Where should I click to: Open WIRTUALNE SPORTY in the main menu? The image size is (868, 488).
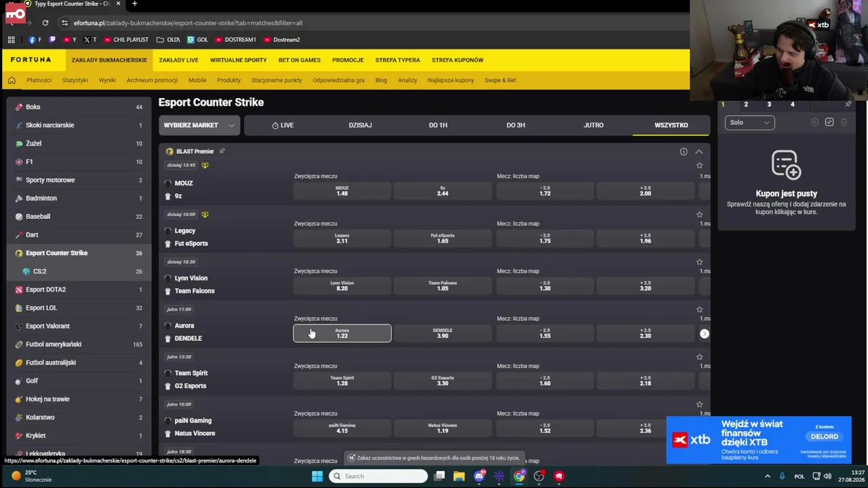tap(238, 60)
